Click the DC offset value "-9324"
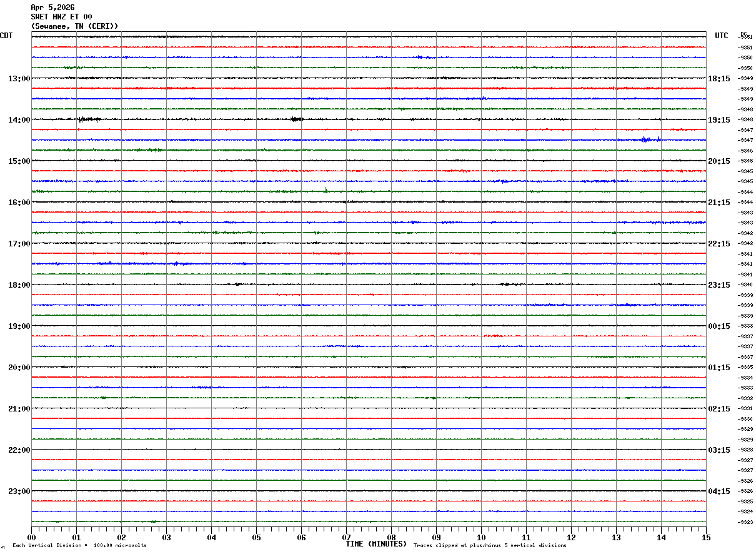The height and width of the screenshot is (554, 756). pyautogui.click(x=746, y=512)
